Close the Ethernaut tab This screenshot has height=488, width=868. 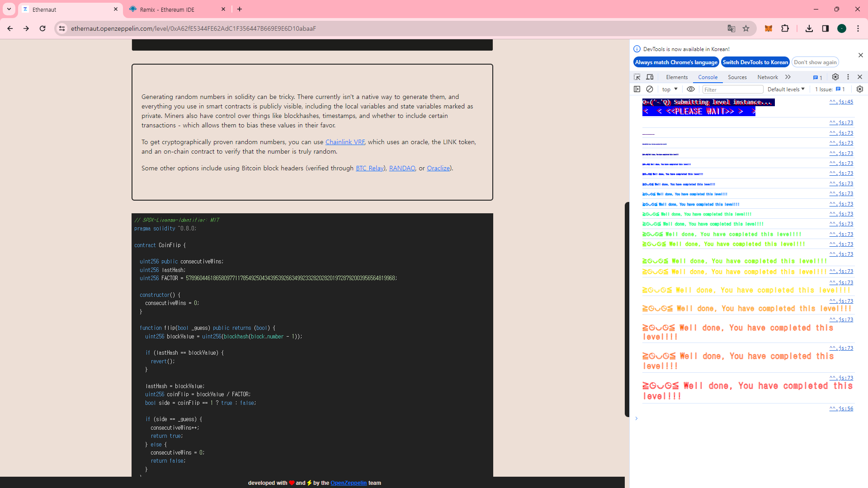[x=116, y=9]
